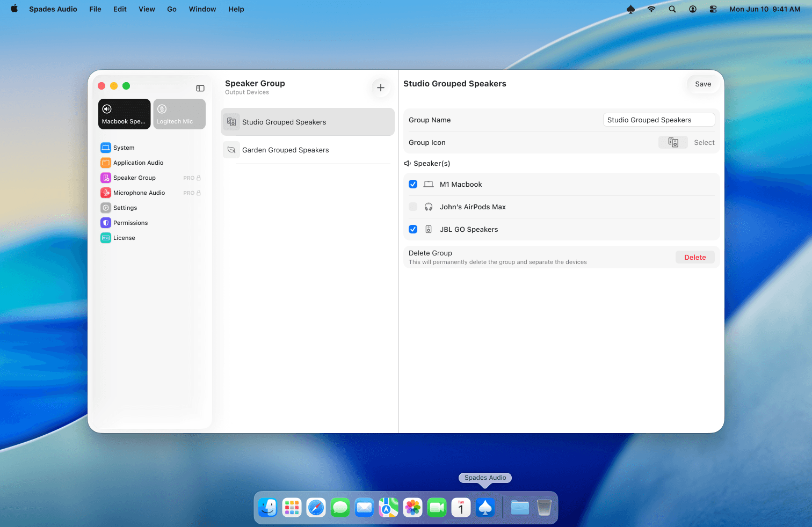Delete the Studio Grouped Speakers group

coord(695,257)
